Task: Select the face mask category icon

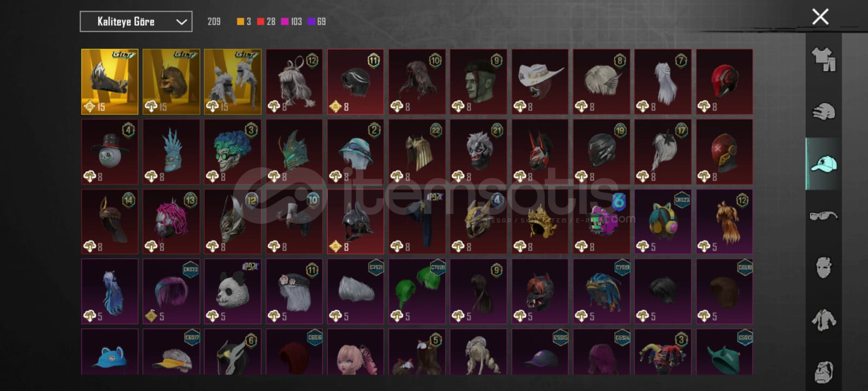Action: [x=824, y=267]
